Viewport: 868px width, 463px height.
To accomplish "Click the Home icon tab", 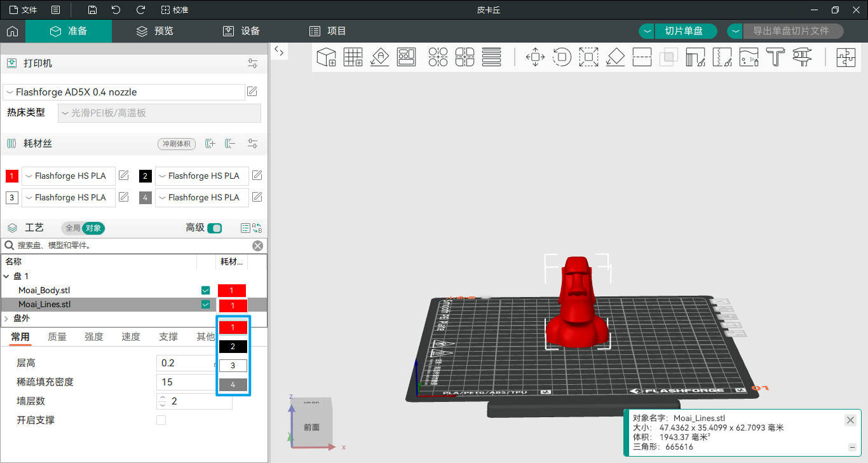I will click(x=12, y=31).
